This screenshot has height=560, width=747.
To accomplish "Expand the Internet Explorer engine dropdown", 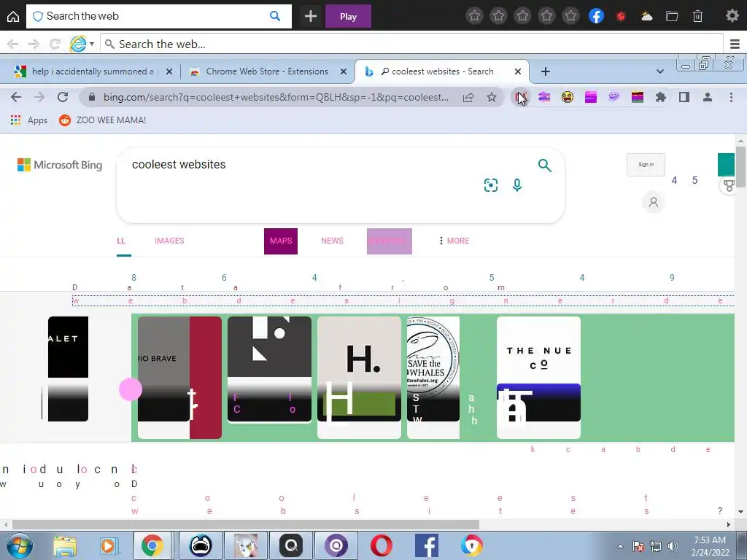I will click(92, 44).
